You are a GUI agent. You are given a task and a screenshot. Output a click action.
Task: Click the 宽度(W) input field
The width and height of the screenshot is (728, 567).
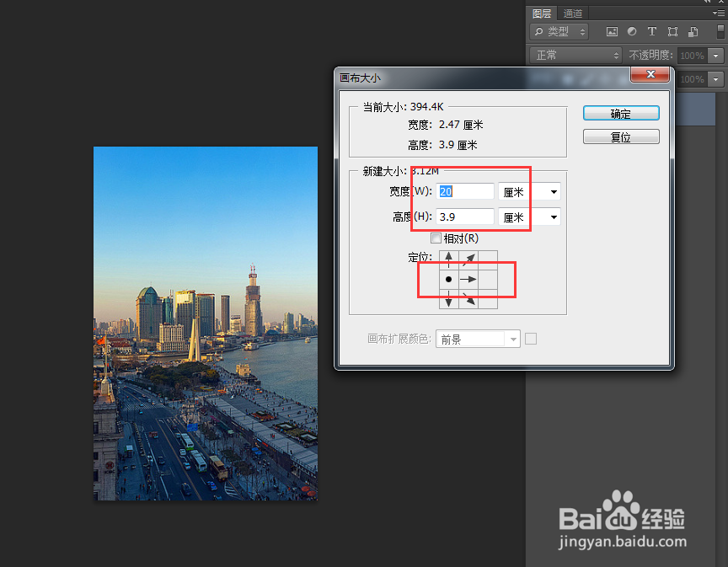tap(466, 191)
